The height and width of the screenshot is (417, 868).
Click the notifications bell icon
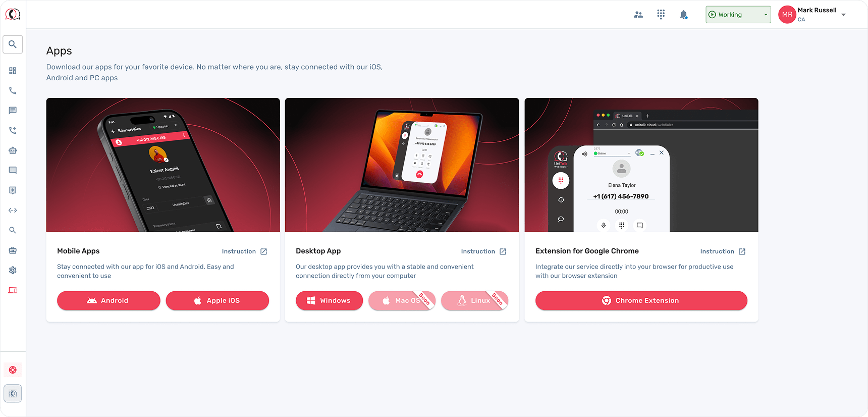pyautogui.click(x=683, y=15)
